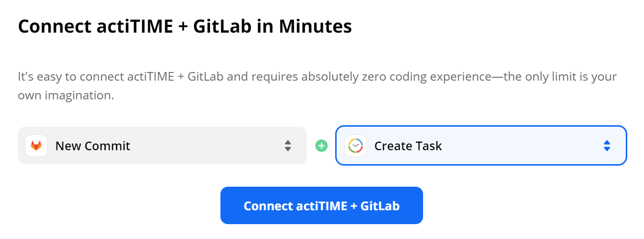The width and height of the screenshot is (644, 239).
Task: Click the gray sort arrows in New Commit
Action: pyautogui.click(x=288, y=145)
